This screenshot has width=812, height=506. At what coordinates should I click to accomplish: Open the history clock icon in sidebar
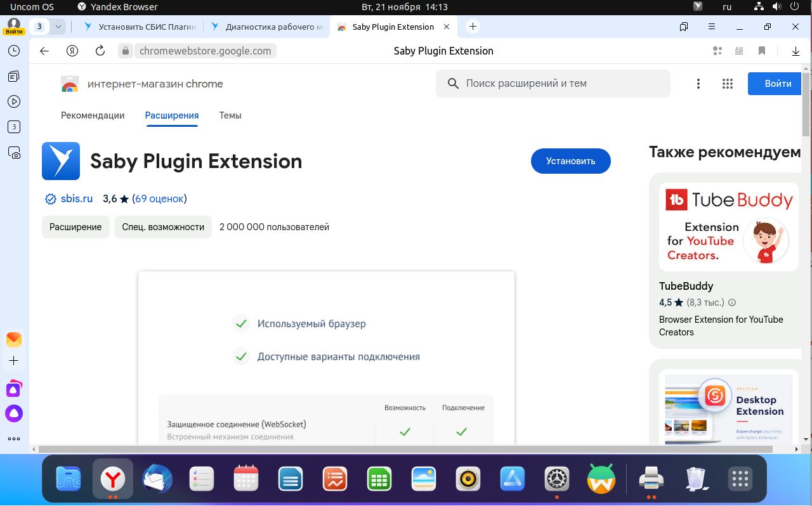pos(14,51)
